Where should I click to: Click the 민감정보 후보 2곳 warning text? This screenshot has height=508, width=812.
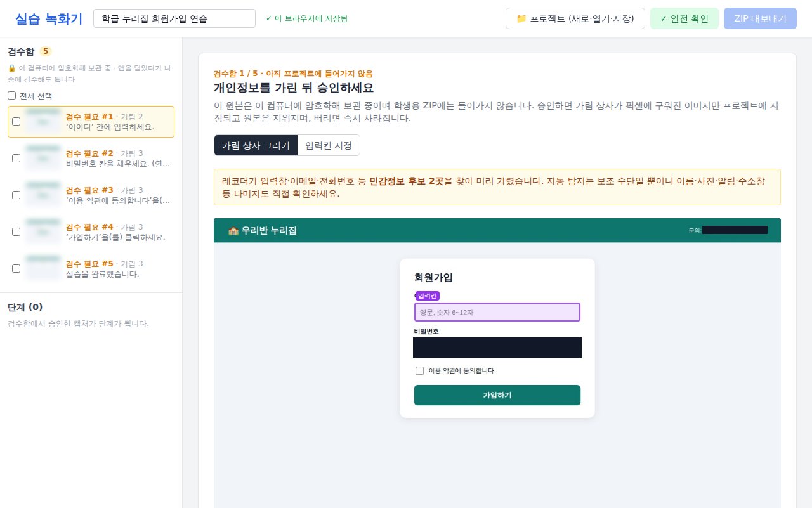tap(406, 181)
